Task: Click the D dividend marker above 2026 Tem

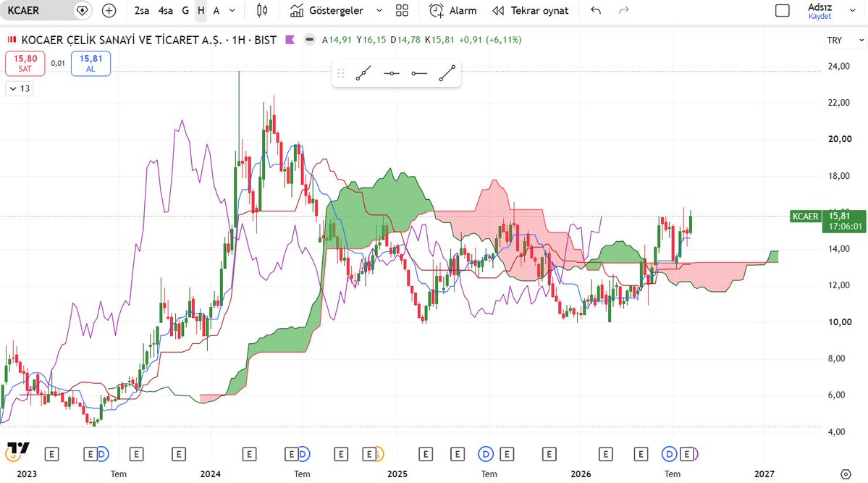Action: 669,455
